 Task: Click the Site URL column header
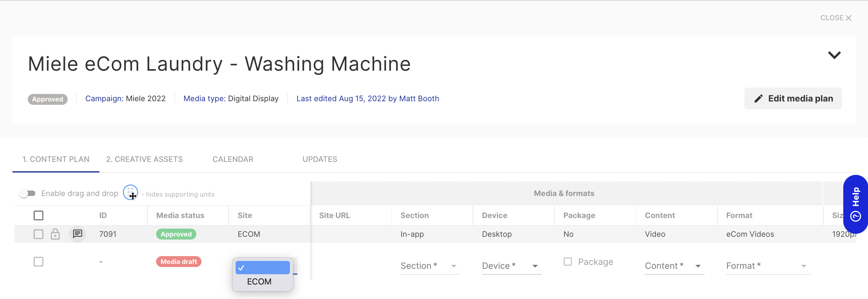click(334, 215)
